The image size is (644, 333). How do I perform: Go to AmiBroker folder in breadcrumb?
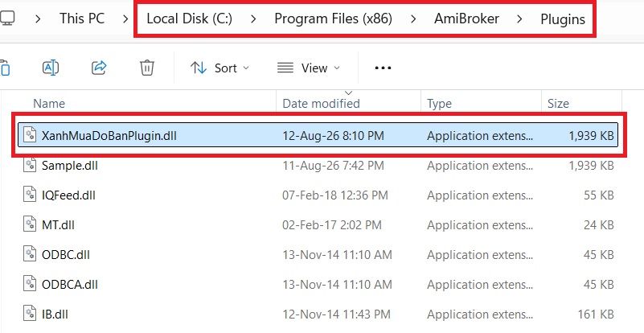[x=466, y=18]
